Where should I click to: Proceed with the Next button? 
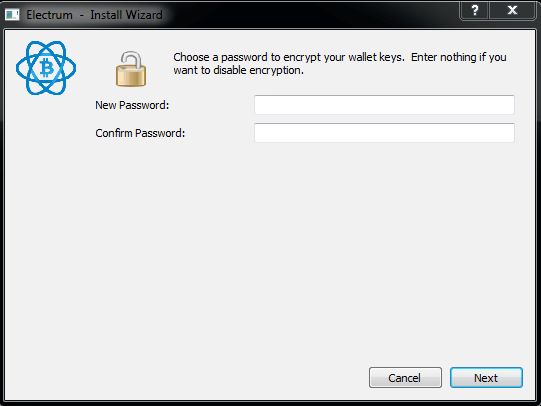pyautogui.click(x=486, y=378)
